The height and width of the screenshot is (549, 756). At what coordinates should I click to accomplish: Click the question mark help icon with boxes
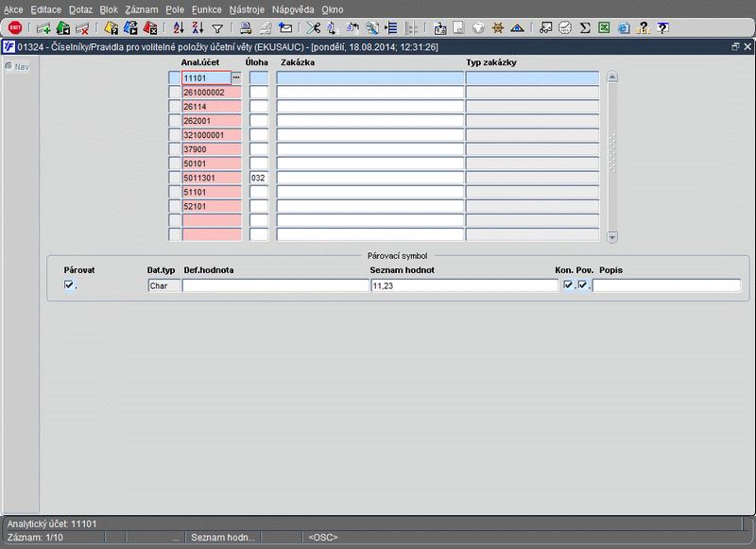(644, 28)
